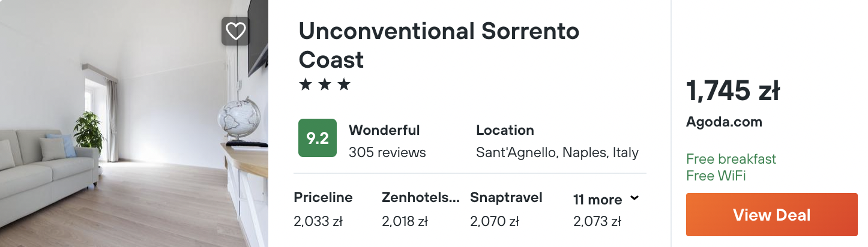Click the Wonderful rating label

[x=384, y=130]
